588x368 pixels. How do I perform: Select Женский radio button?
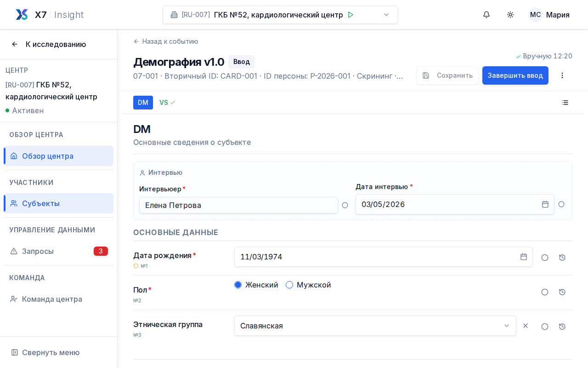[238, 285]
